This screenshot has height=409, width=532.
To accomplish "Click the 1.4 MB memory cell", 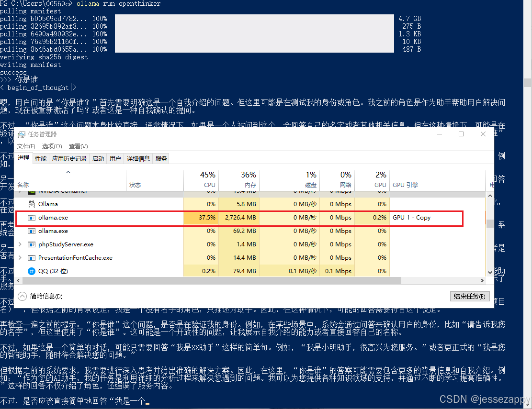I will click(239, 244).
